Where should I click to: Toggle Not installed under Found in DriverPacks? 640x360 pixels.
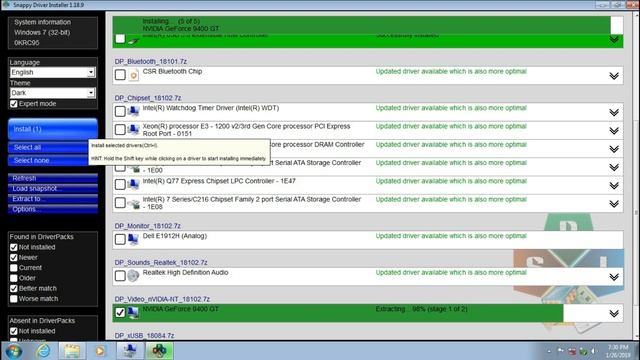point(14,247)
